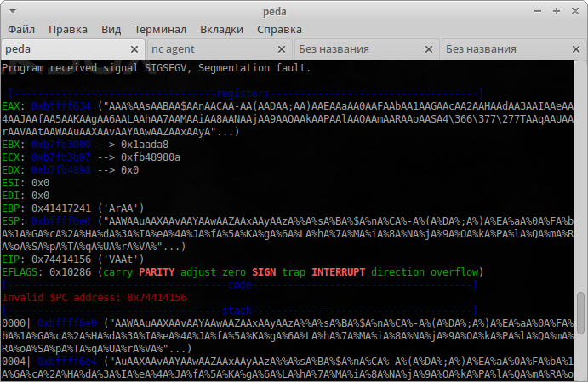
Task: Click the green overflow flag
Action: point(454,272)
